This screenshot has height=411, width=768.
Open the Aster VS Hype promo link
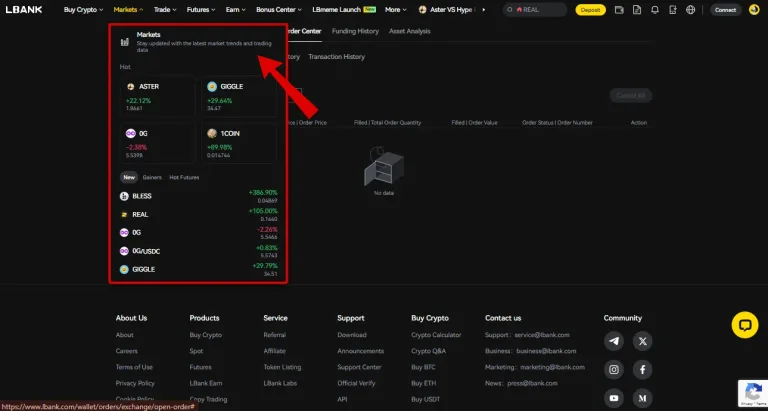click(x=445, y=10)
